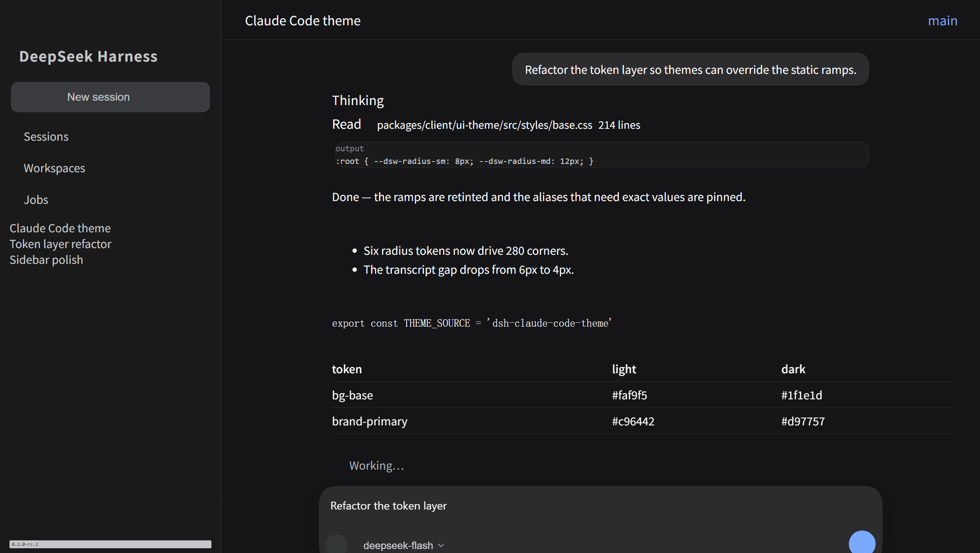
Task: Click the brand-primary table cell
Action: (x=369, y=421)
